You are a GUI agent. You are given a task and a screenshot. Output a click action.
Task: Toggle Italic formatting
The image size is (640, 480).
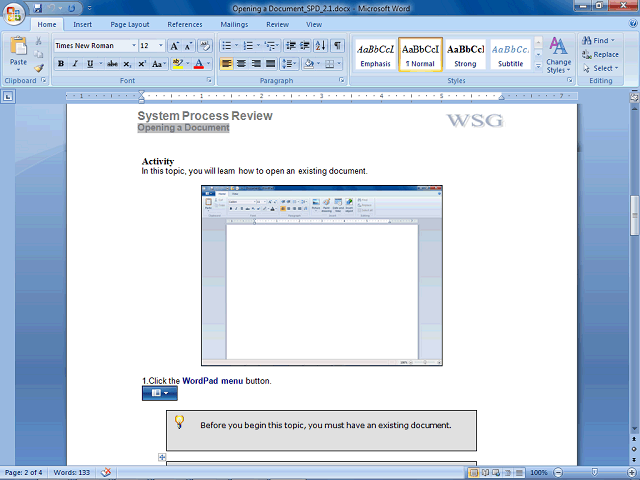coord(75,64)
